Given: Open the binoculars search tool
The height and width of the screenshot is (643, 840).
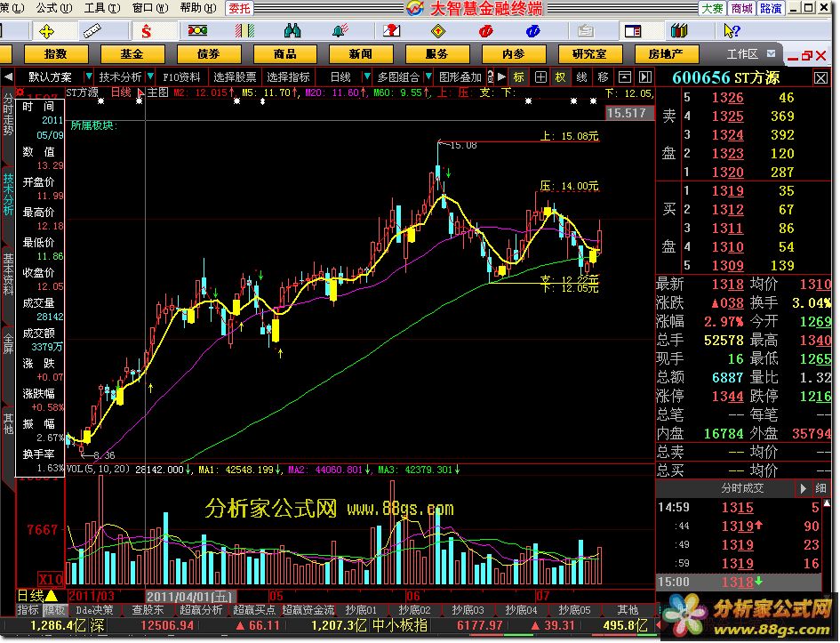Looking at the screenshot, I should pyautogui.click(x=292, y=31).
